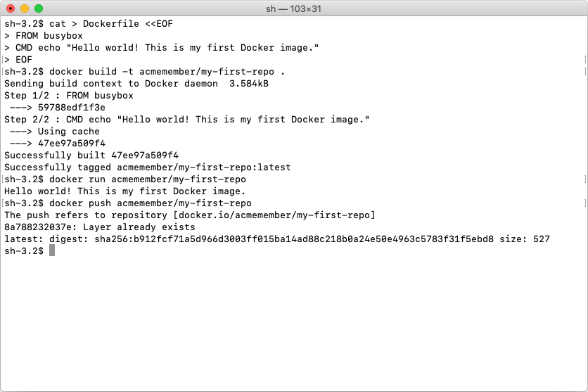The height and width of the screenshot is (392, 588).
Task: Click the block cursor at the last prompt
Action: coord(52,251)
